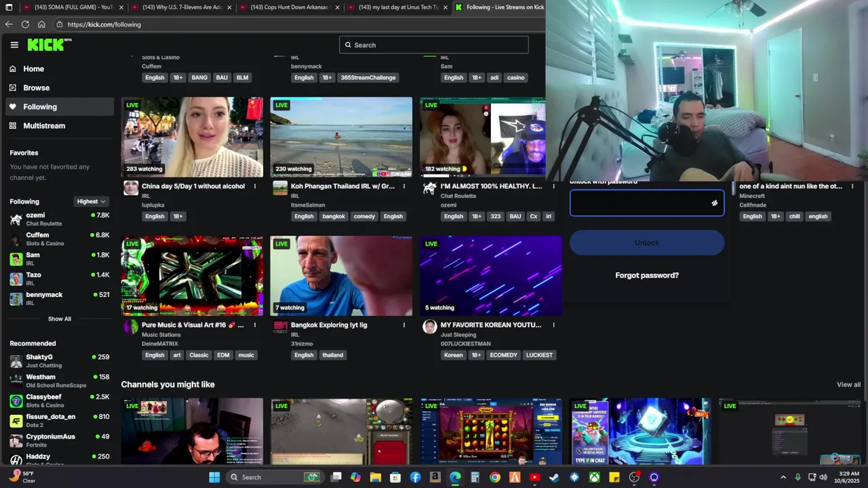Open Microsoft Store taskbar icon
868x488 pixels.
(395, 477)
